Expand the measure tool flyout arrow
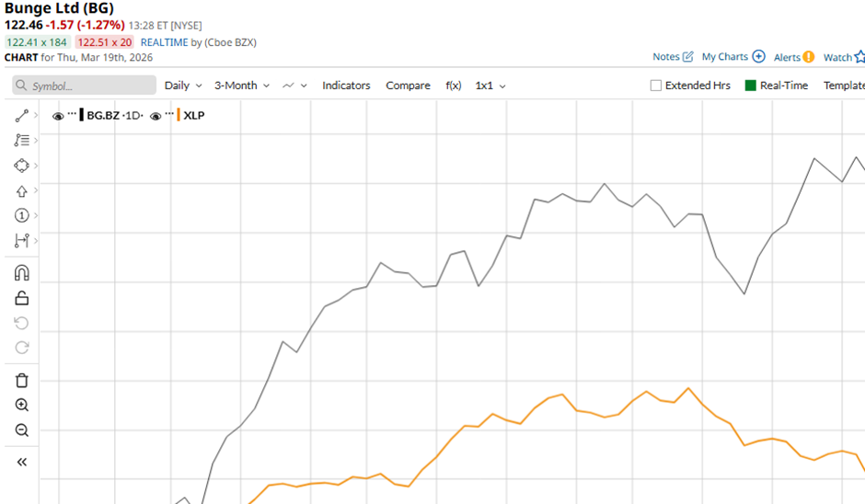Viewport: 865px width, 504px height. (36, 240)
